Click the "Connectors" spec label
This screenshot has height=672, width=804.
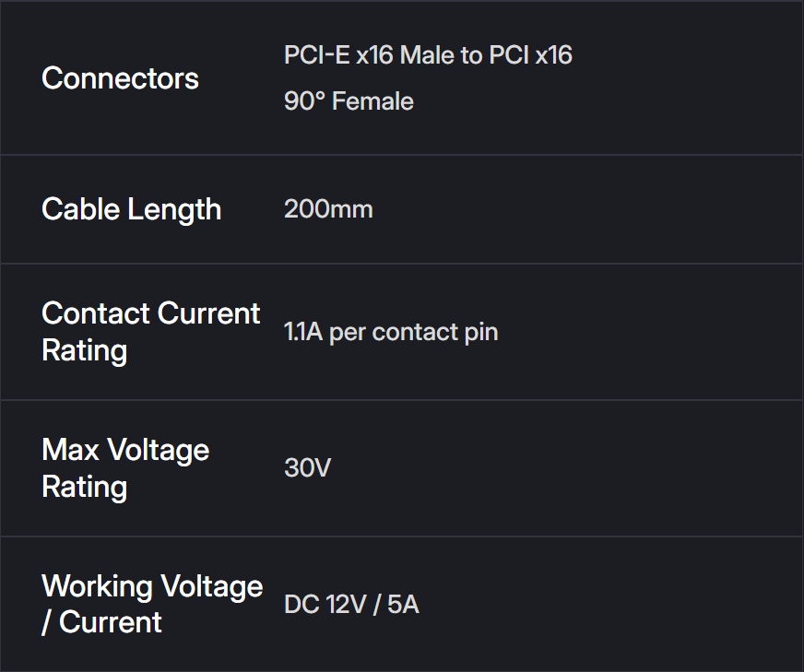click(x=120, y=78)
